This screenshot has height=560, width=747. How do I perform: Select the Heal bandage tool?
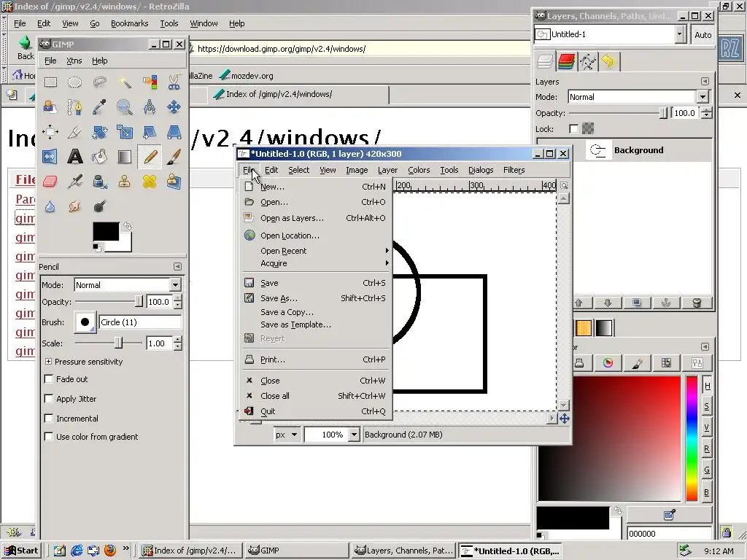click(x=150, y=182)
